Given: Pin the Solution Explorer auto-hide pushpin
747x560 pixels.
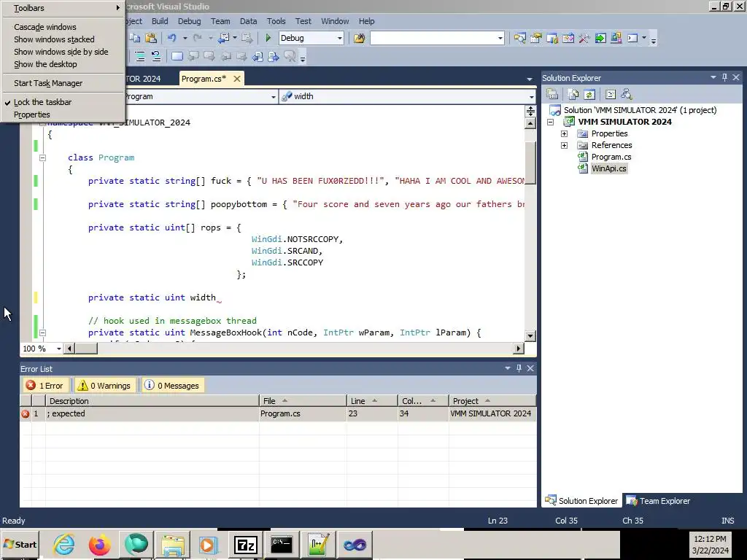Looking at the screenshot, I should 724,77.
